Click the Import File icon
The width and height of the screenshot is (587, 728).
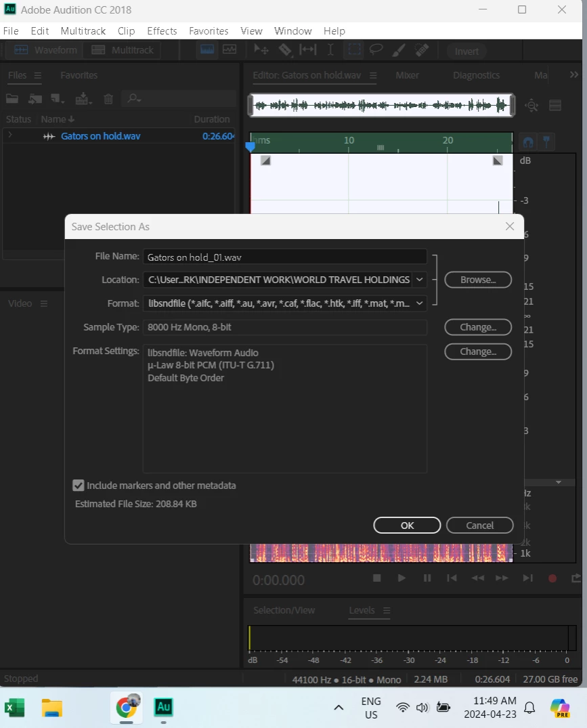click(x=35, y=98)
